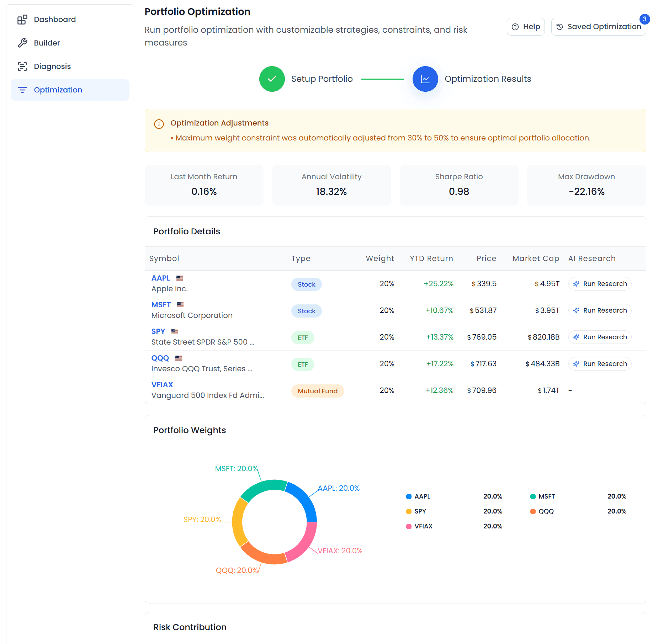Open the VFIAX symbol link
The image size is (658, 644).
[x=162, y=385]
